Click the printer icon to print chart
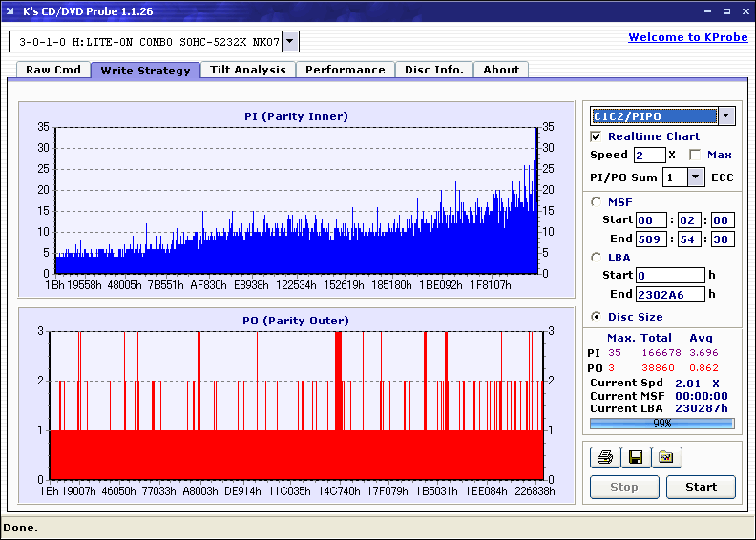 pyautogui.click(x=604, y=458)
